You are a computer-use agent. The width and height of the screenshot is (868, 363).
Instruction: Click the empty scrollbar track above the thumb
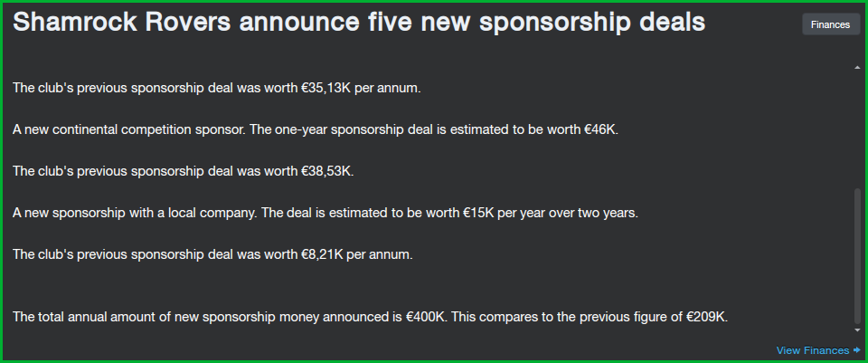tap(857, 127)
